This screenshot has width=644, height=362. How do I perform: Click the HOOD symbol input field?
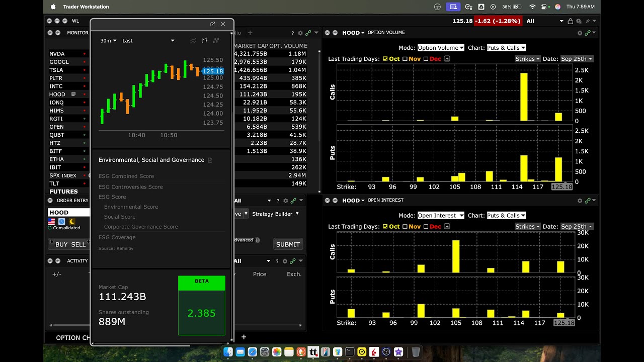(68, 213)
